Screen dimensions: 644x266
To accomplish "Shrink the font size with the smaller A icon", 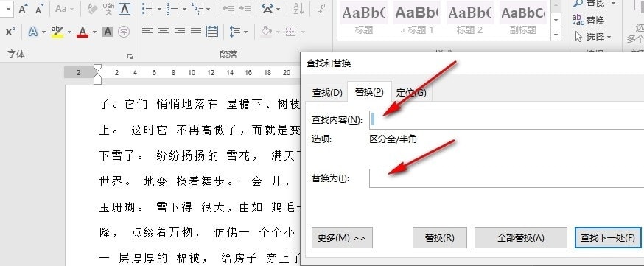I will (40, 9).
